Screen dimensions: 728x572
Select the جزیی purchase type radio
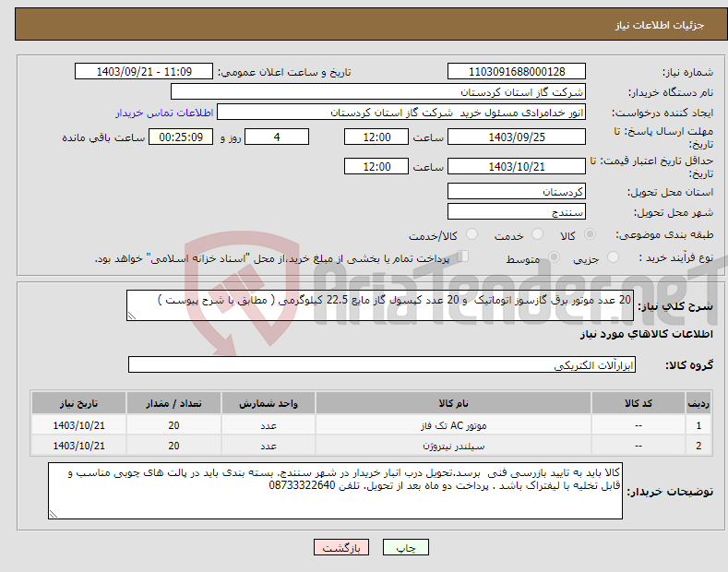click(613, 257)
